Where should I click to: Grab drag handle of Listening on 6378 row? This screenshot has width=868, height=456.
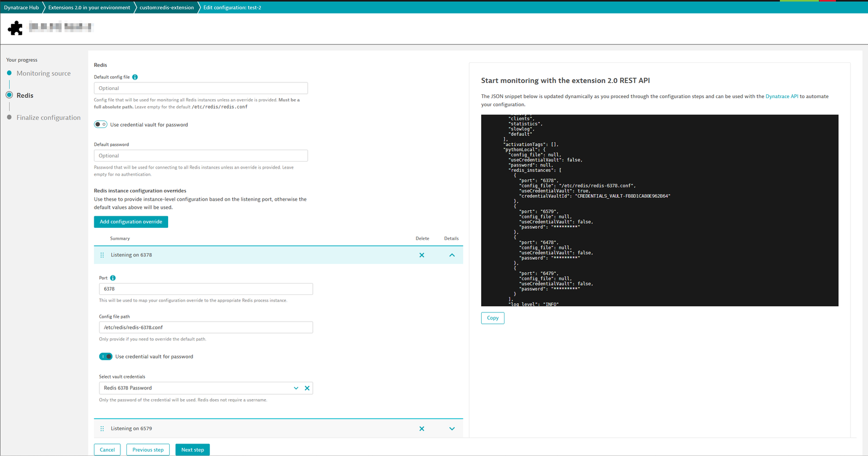(102, 255)
